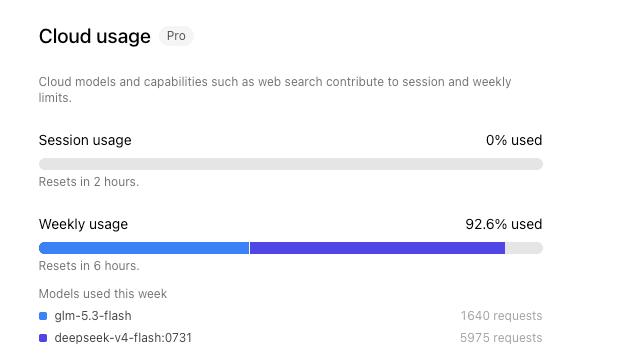Click the Models used this week label
Screen dimensions: 629x364
(x=103, y=294)
